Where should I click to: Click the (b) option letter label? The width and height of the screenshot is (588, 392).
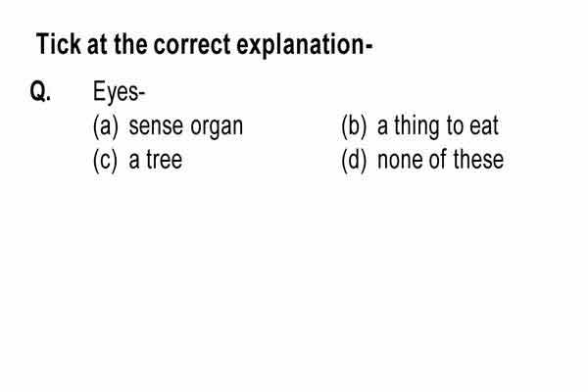(354, 126)
